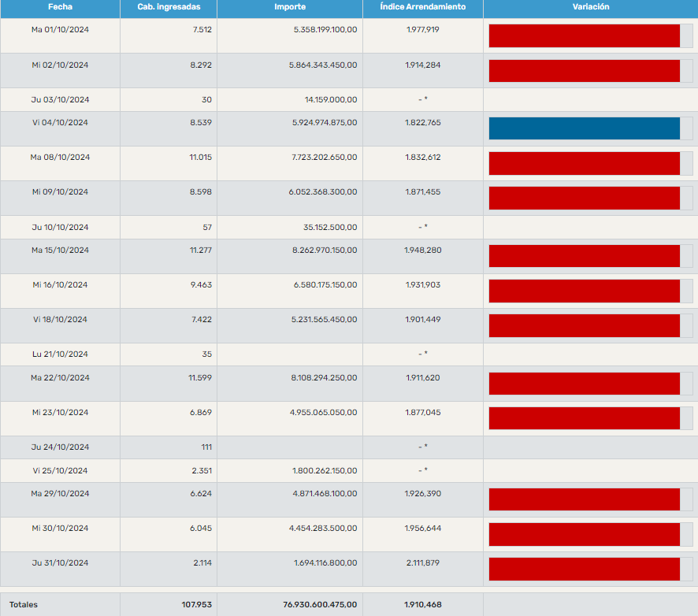Click the red variation bar for 15/10/2024

[585, 256]
